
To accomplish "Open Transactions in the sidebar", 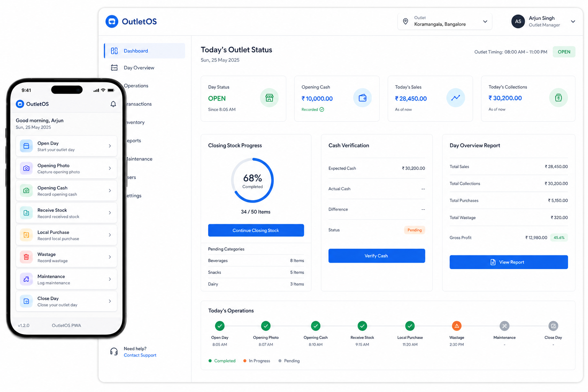I will click(x=139, y=104).
